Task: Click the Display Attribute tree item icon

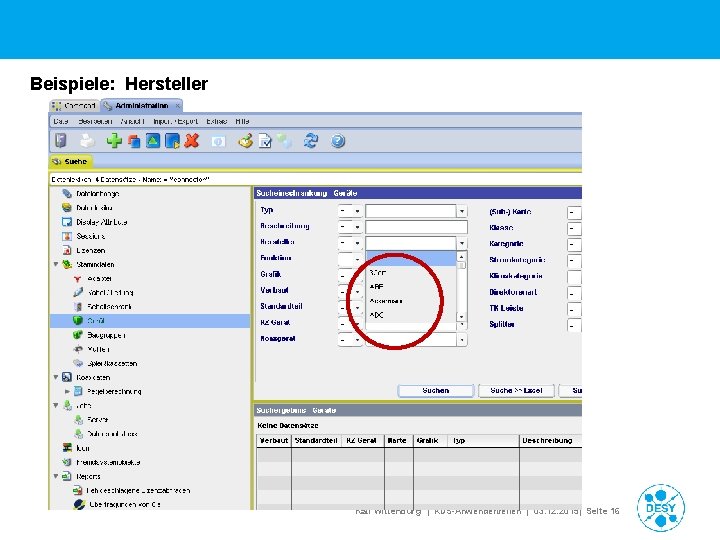Action: [x=67, y=222]
